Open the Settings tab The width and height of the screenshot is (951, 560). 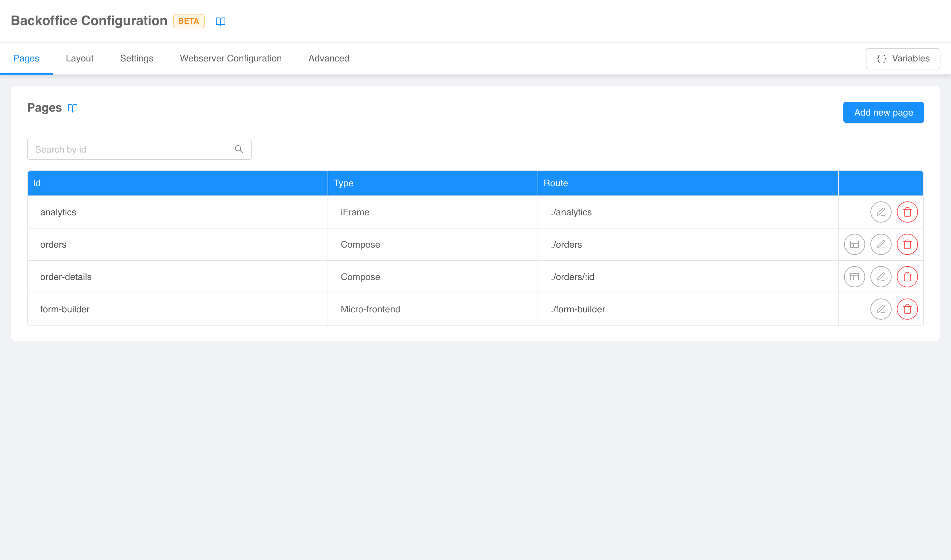tap(136, 58)
